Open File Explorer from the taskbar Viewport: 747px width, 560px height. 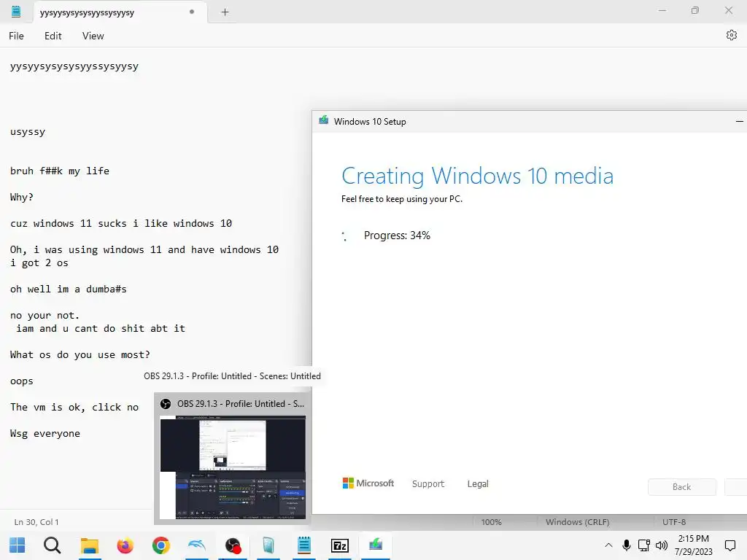tap(89, 545)
